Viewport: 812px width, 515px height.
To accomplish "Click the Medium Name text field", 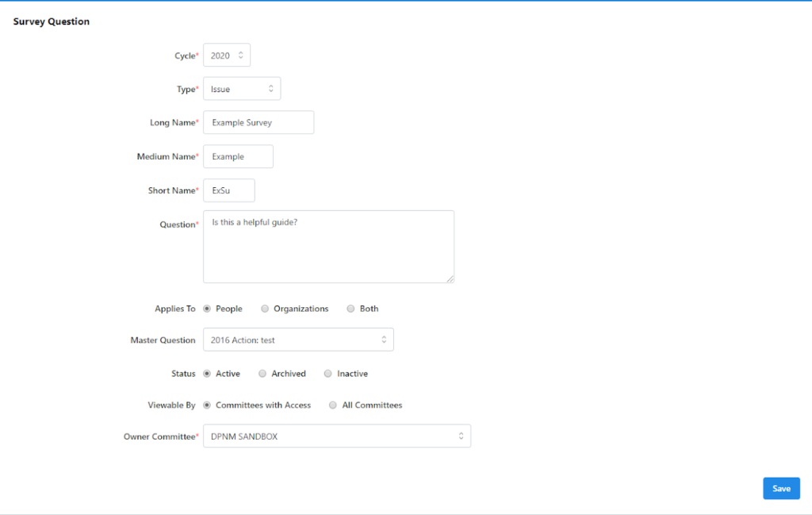I will (238, 156).
